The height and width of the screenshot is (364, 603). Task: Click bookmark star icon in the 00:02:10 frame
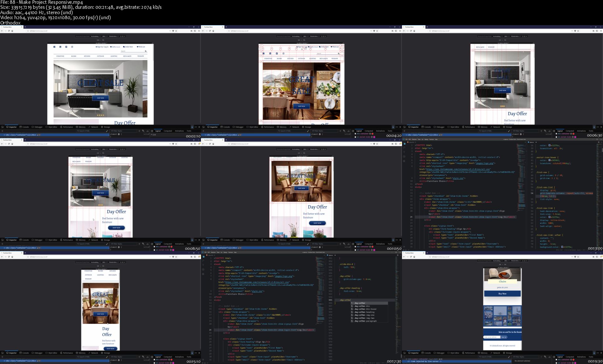(x=176, y=31)
